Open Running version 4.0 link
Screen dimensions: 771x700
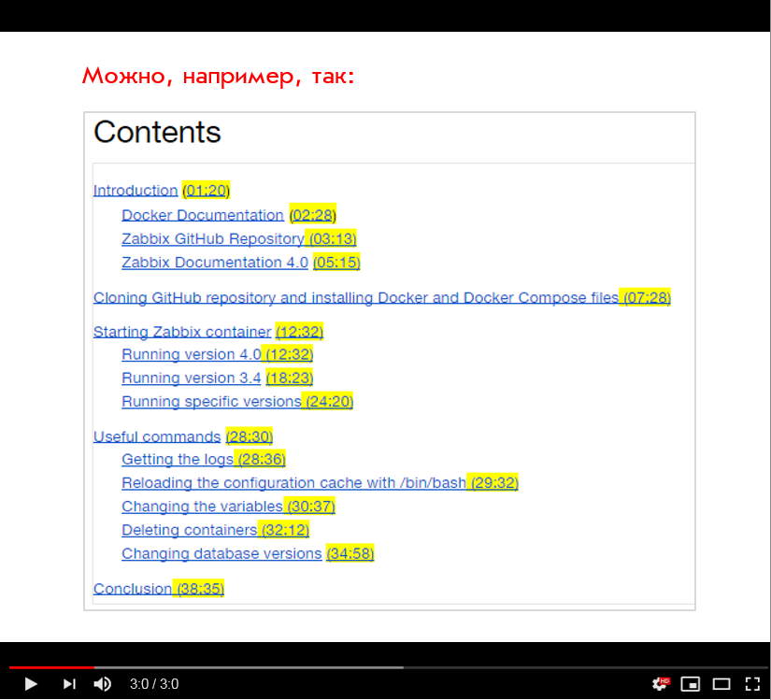pos(192,354)
